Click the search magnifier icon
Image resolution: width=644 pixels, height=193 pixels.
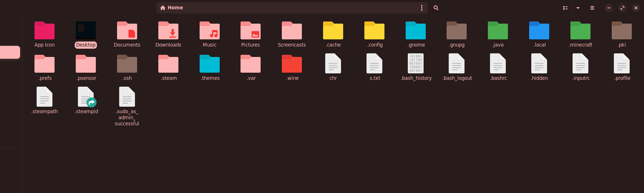tap(436, 8)
